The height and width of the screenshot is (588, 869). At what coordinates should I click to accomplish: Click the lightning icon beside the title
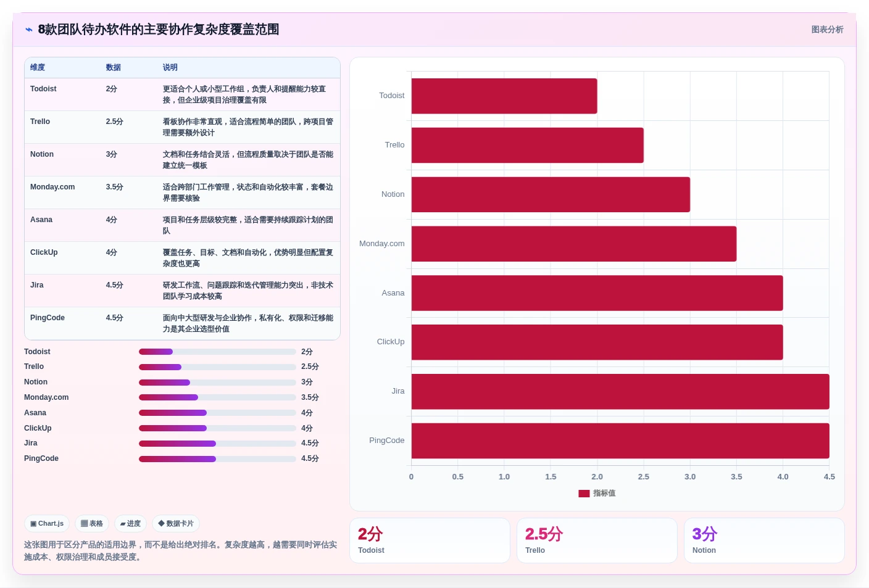(29, 30)
